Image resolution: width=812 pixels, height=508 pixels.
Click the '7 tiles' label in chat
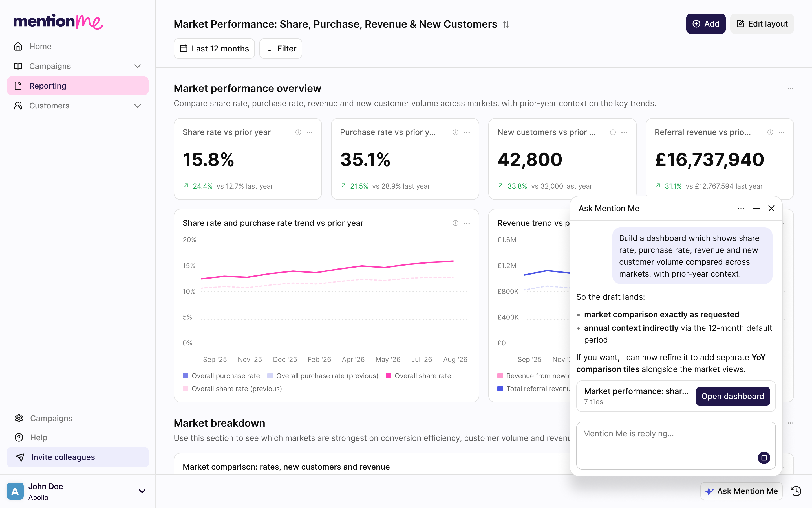593,402
